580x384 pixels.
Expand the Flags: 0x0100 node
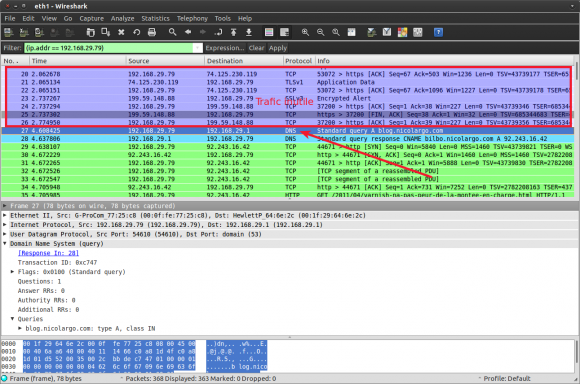point(12,272)
